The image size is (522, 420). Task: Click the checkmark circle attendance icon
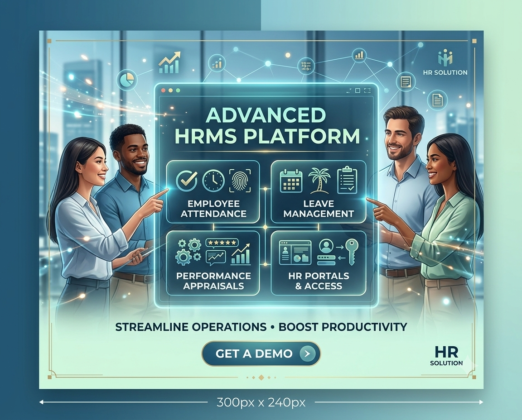click(x=186, y=181)
